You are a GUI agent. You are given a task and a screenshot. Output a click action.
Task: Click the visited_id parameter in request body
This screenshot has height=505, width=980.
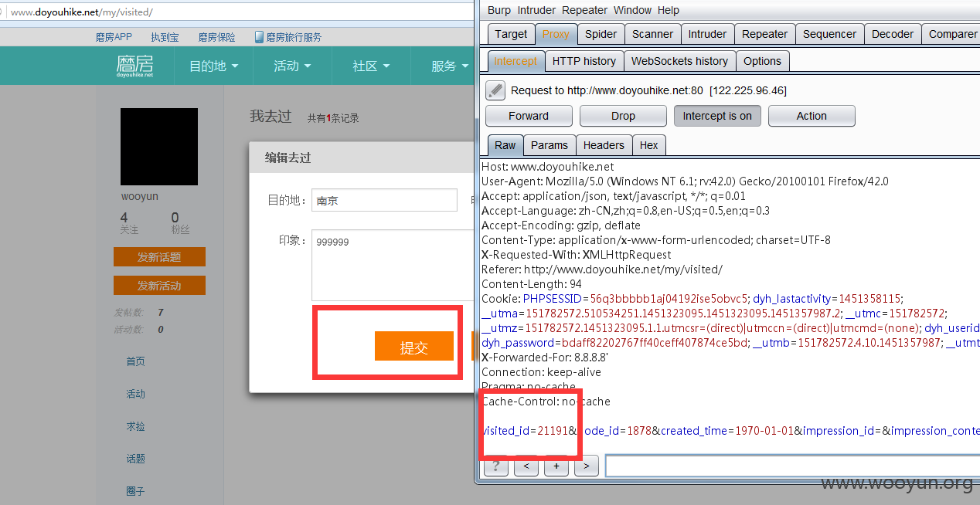(x=526, y=431)
